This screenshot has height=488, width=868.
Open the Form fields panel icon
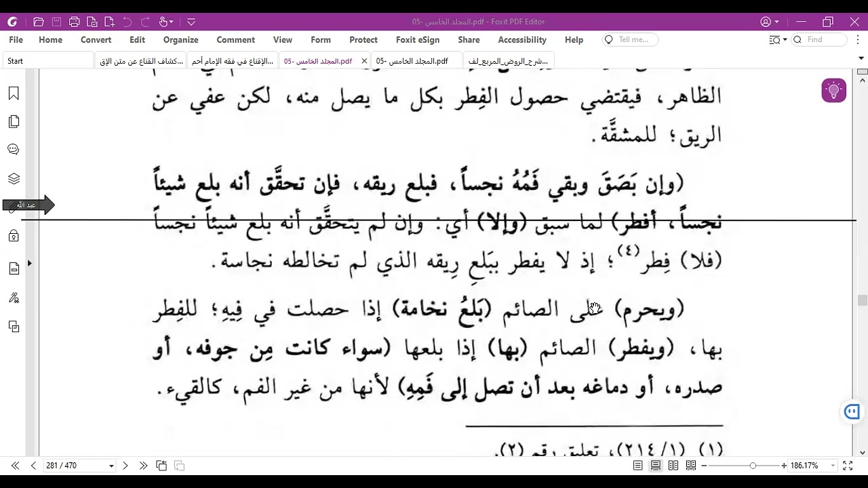tap(14, 269)
